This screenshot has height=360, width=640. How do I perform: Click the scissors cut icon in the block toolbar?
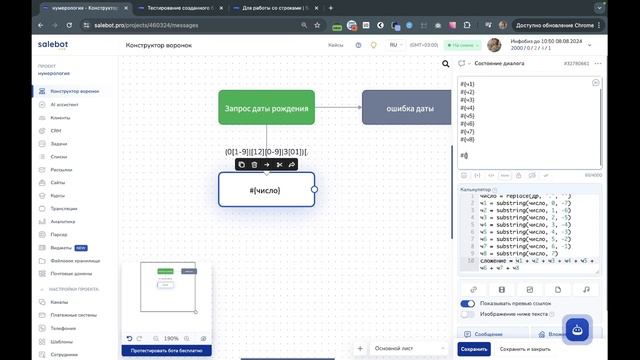pyautogui.click(x=279, y=164)
